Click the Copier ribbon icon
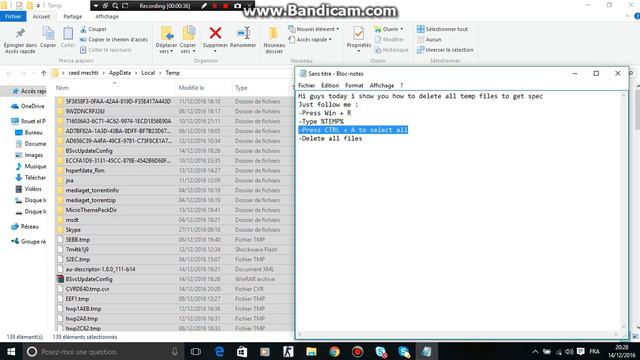Screen dimensions: 640x360 click(48, 33)
